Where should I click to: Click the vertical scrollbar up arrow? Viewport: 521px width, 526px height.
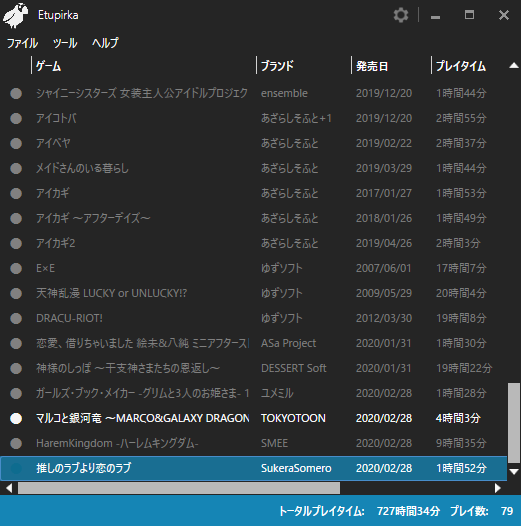(x=514, y=66)
